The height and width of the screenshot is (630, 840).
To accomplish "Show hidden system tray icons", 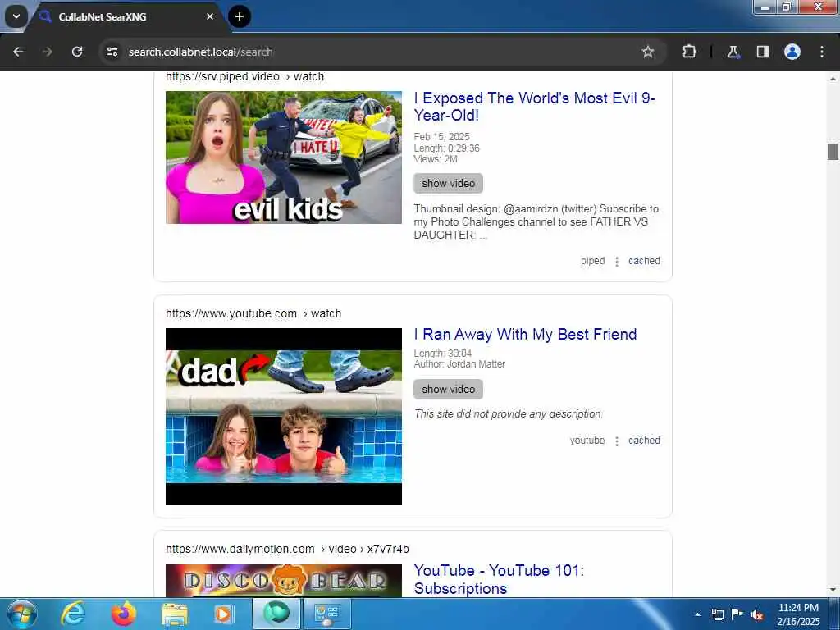I will tap(697, 614).
